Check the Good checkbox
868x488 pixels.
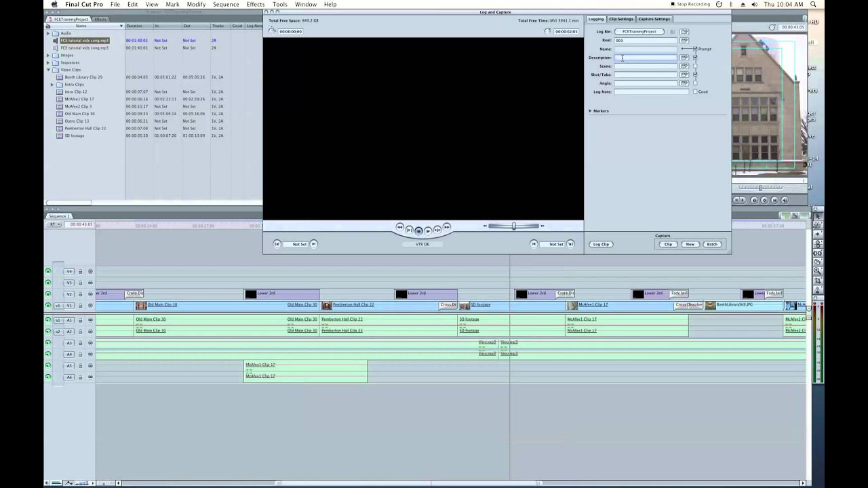click(x=695, y=91)
